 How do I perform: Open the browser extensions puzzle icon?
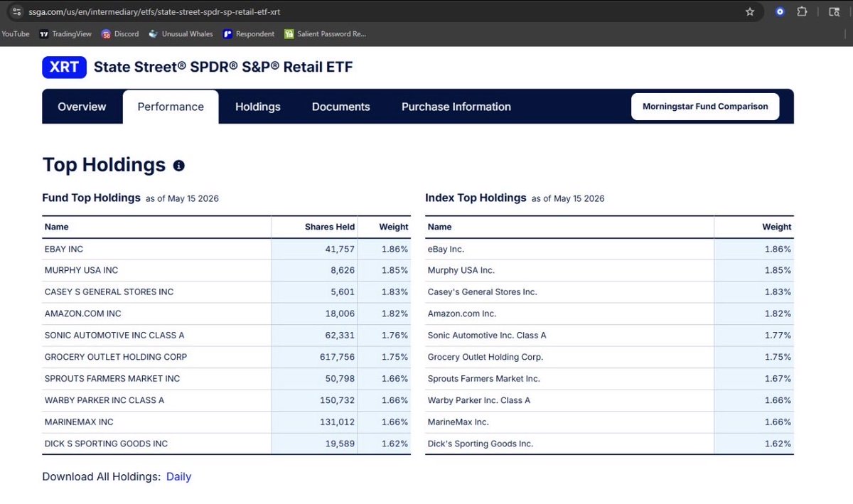click(x=802, y=12)
